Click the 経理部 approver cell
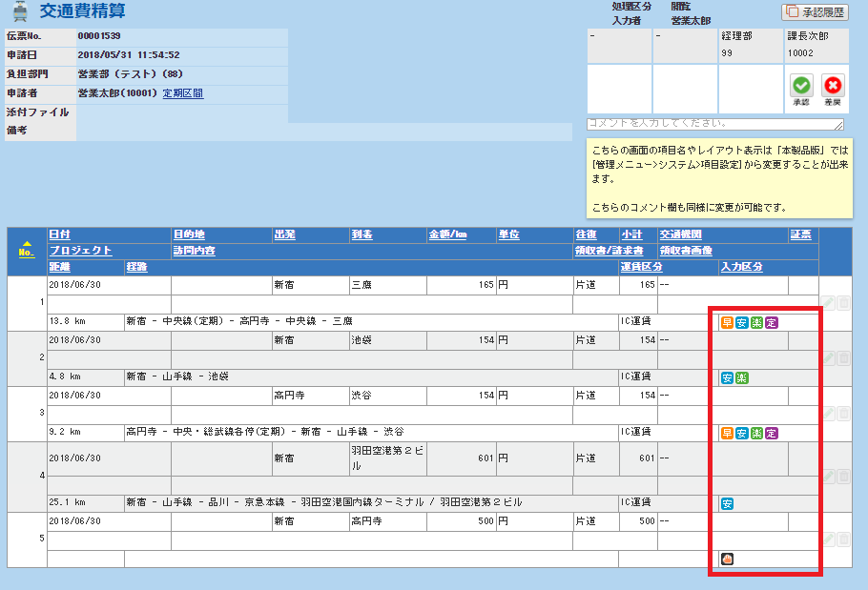Image resolution: width=868 pixels, height=590 pixels. (x=751, y=45)
